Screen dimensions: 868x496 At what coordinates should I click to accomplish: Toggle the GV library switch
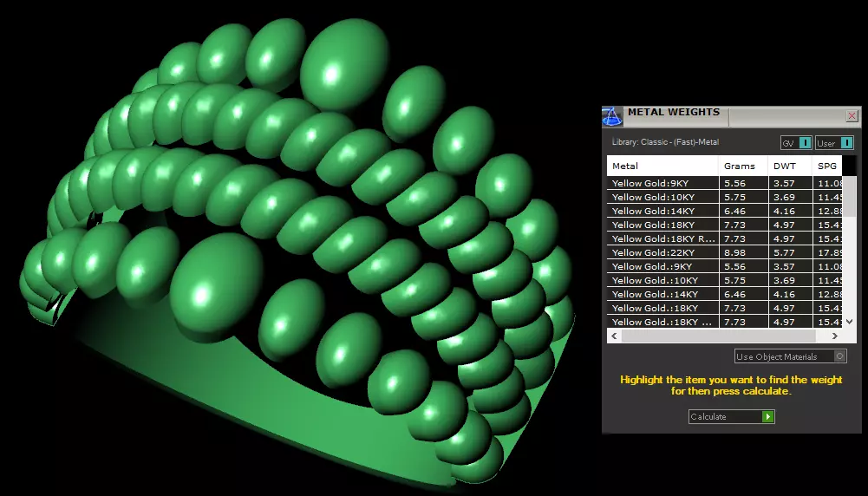797,143
